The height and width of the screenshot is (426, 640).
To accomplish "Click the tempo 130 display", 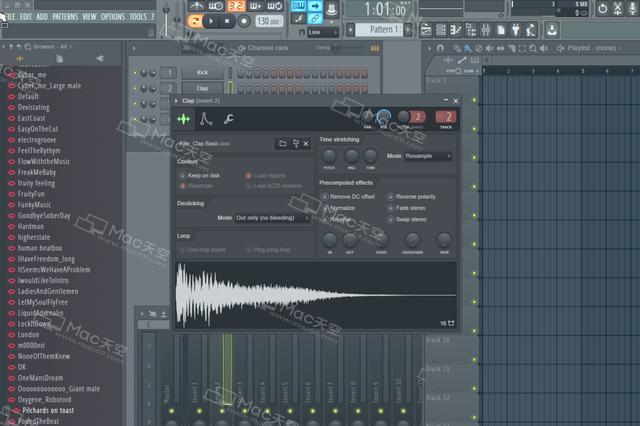I will [269, 21].
